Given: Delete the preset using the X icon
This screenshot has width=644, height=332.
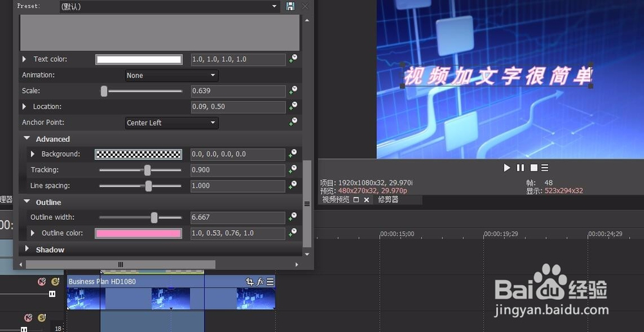Looking at the screenshot, I should pos(305,6).
